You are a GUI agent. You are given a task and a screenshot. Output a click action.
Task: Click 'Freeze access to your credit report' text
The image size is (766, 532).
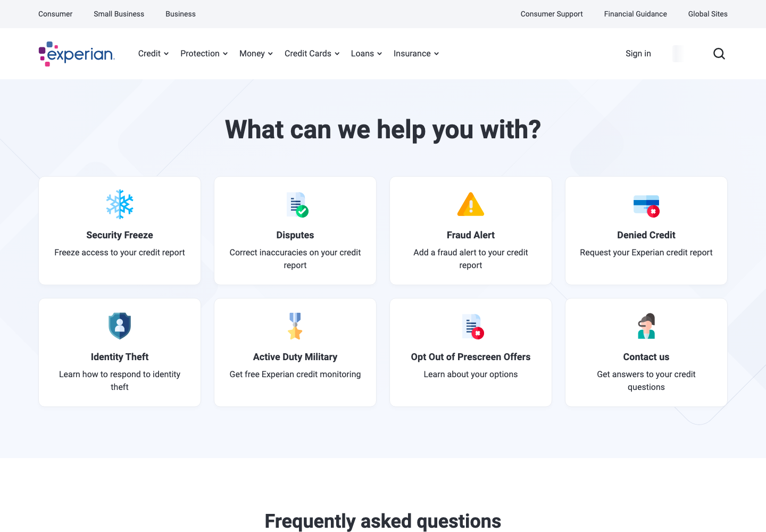pyautogui.click(x=120, y=253)
